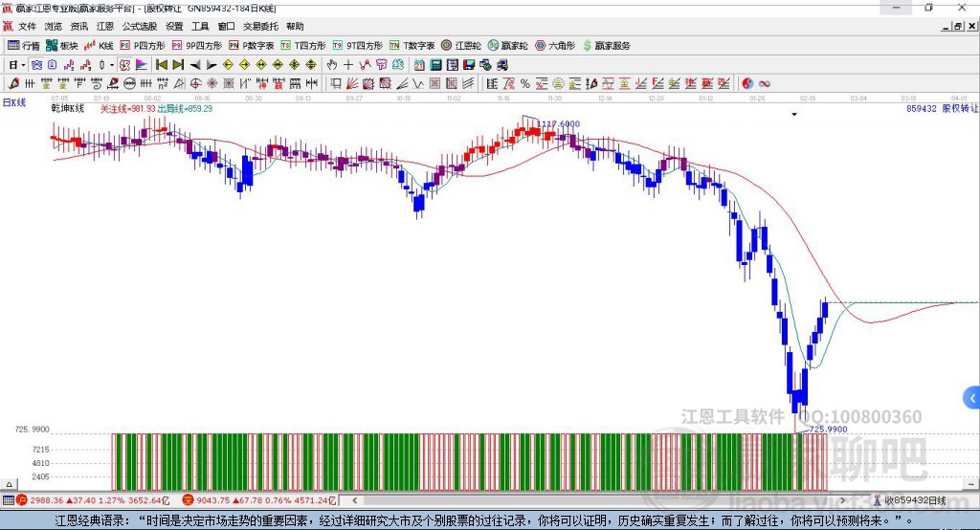980x530 pixels.
Task: Click the 出局线=859.29 value
Action: pyautogui.click(x=185, y=109)
